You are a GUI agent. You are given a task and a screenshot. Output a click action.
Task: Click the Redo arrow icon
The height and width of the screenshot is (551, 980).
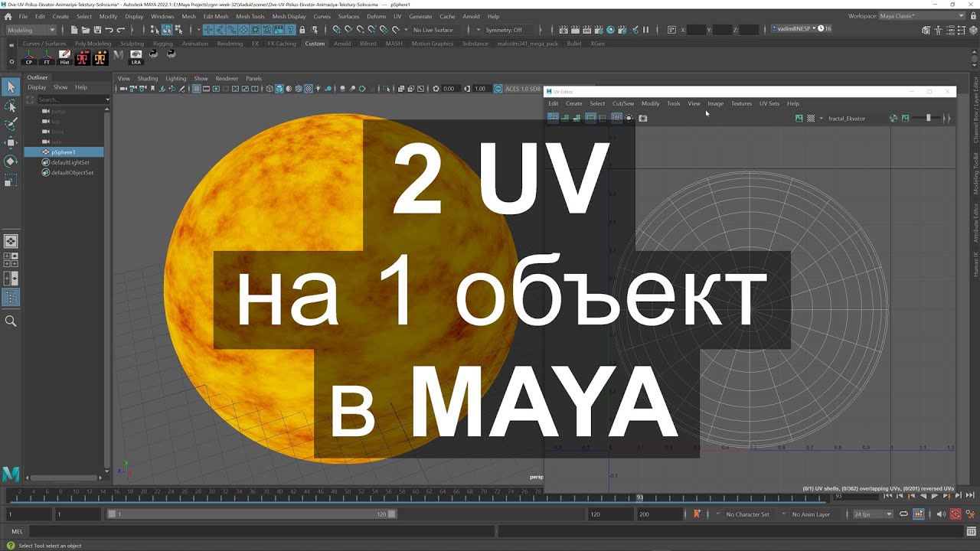point(120,30)
